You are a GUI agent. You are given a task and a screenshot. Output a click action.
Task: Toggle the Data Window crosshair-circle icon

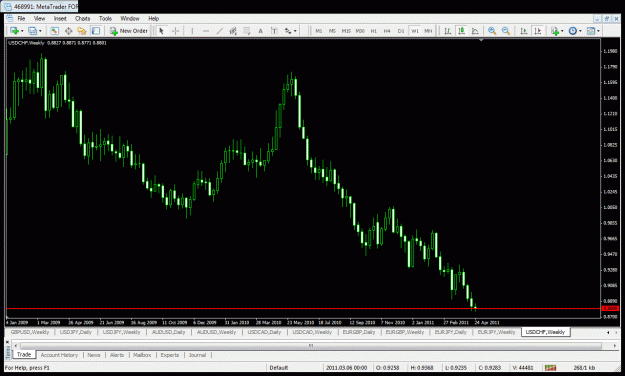(69, 31)
